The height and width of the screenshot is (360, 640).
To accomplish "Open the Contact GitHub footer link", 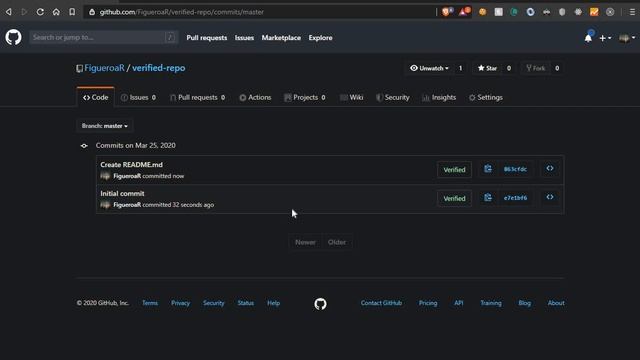I will click(x=381, y=303).
